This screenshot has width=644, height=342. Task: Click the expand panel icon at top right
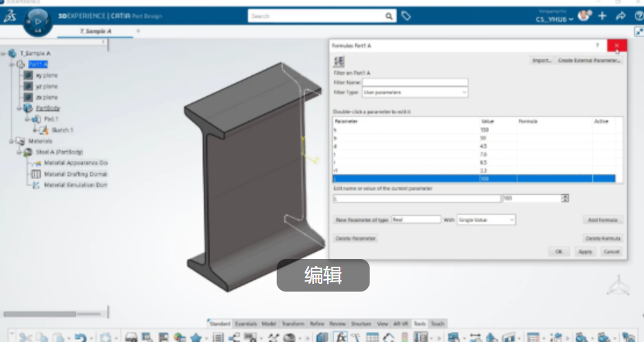pyautogui.click(x=639, y=32)
